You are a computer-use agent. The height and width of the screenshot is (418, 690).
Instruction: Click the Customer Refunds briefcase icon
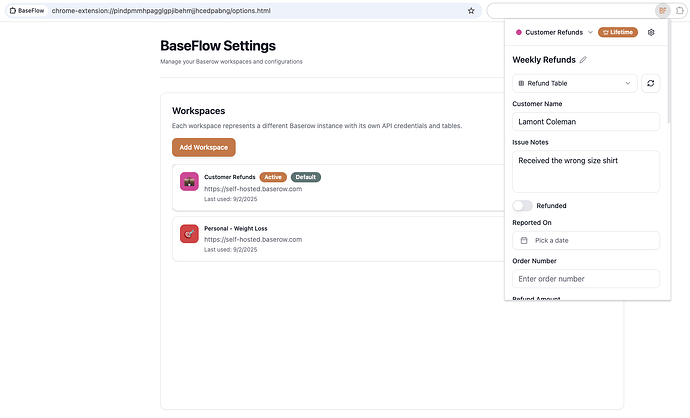189,181
